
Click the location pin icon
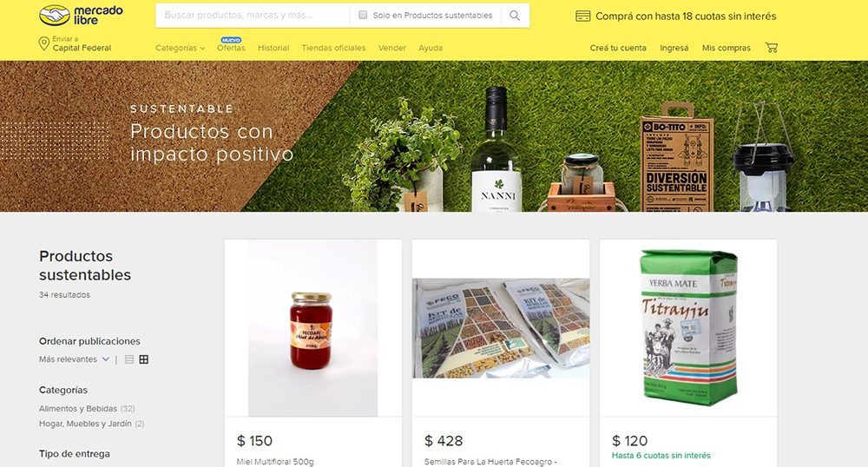tap(43, 43)
